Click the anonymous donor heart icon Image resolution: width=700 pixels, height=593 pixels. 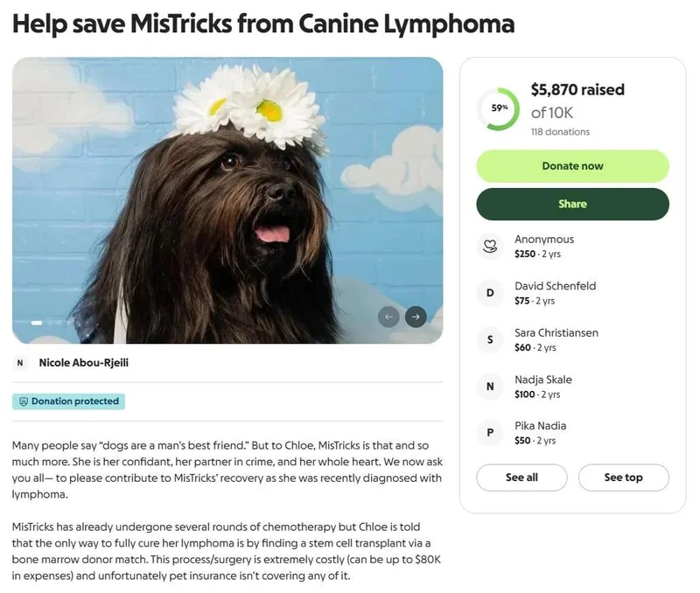click(490, 247)
